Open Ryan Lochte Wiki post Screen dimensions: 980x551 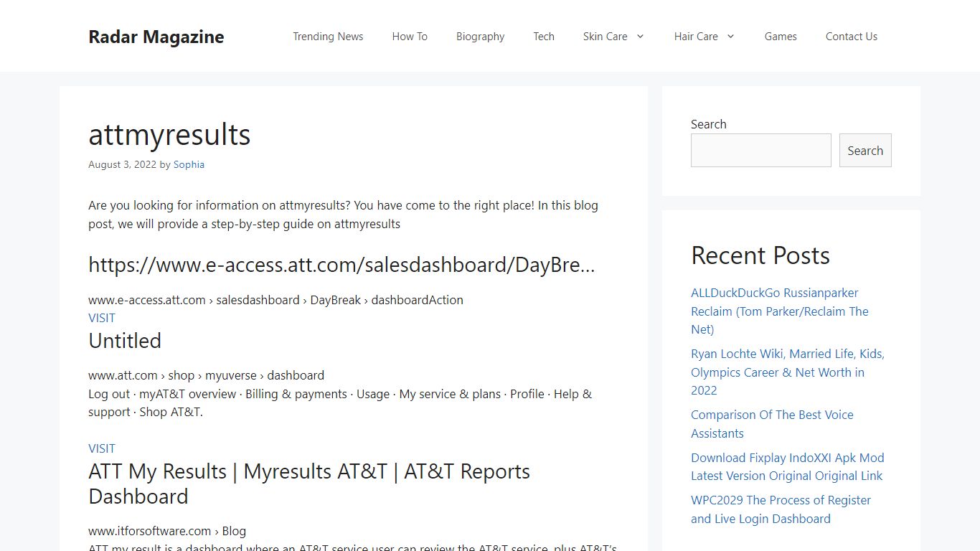(788, 372)
